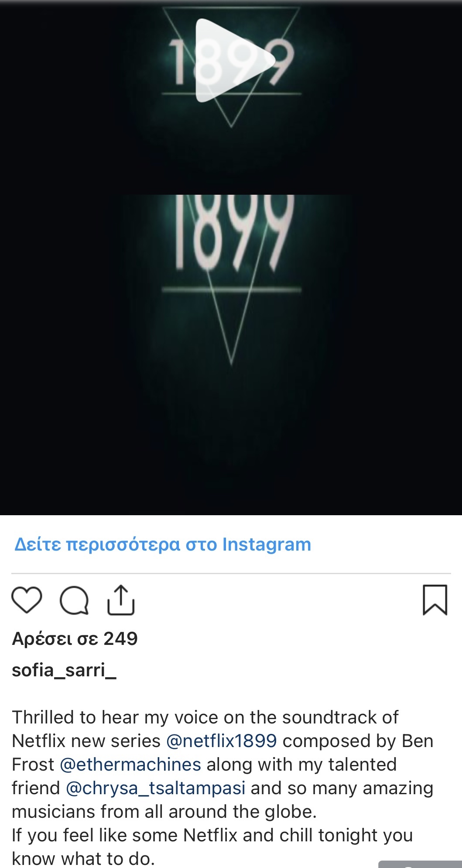462x868 pixels.
Task: Save the post with the bookmark icon
Action: [435, 600]
